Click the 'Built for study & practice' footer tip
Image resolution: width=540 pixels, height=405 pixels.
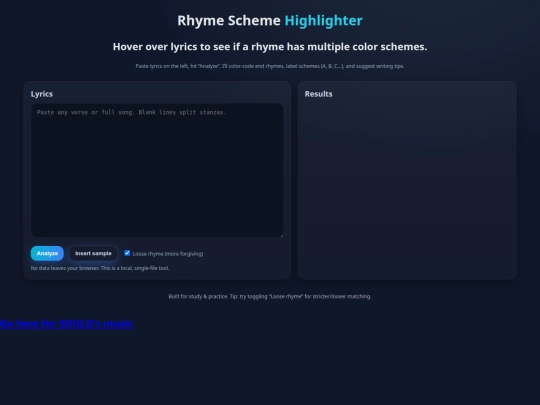(x=270, y=297)
